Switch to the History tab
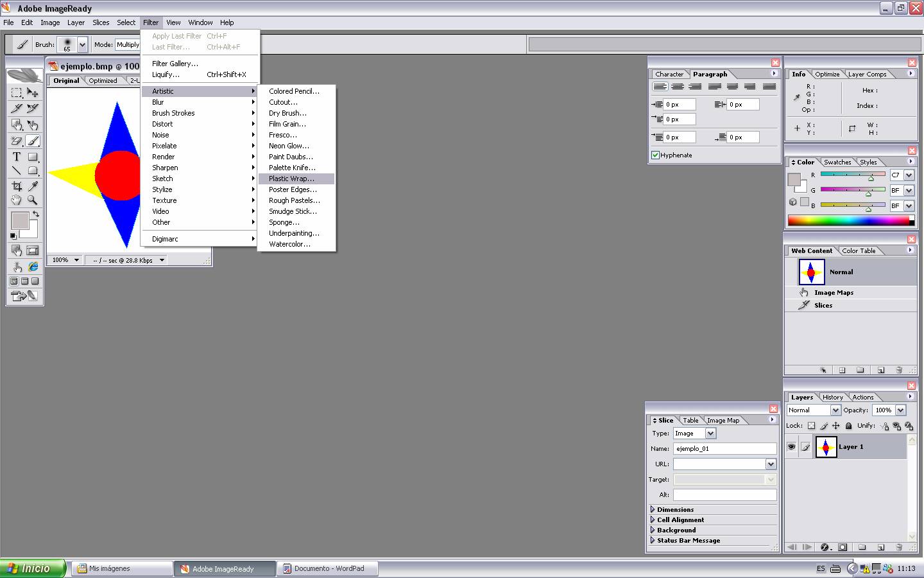The image size is (924, 578). tap(832, 398)
